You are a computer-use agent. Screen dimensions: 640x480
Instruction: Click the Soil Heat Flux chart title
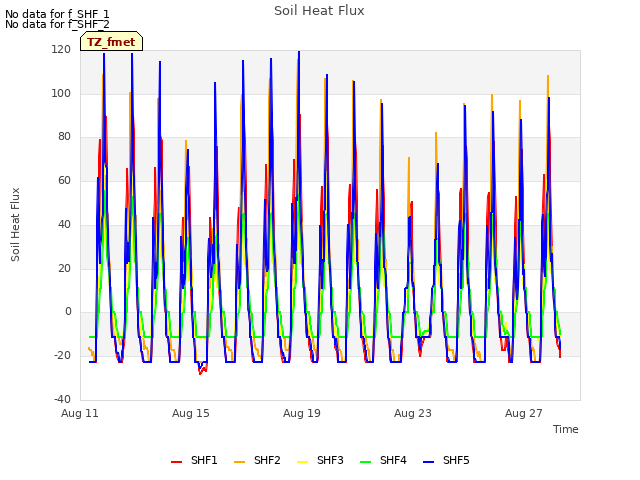coord(319,11)
